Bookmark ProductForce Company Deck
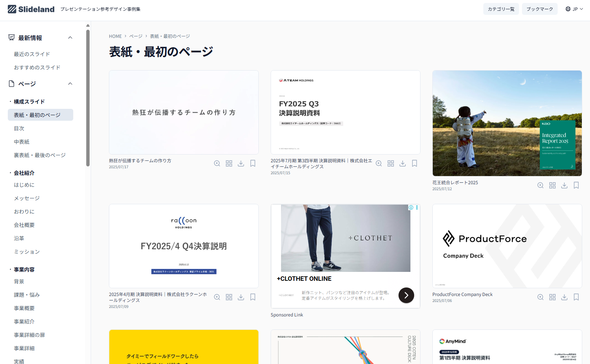 click(576, 297)
